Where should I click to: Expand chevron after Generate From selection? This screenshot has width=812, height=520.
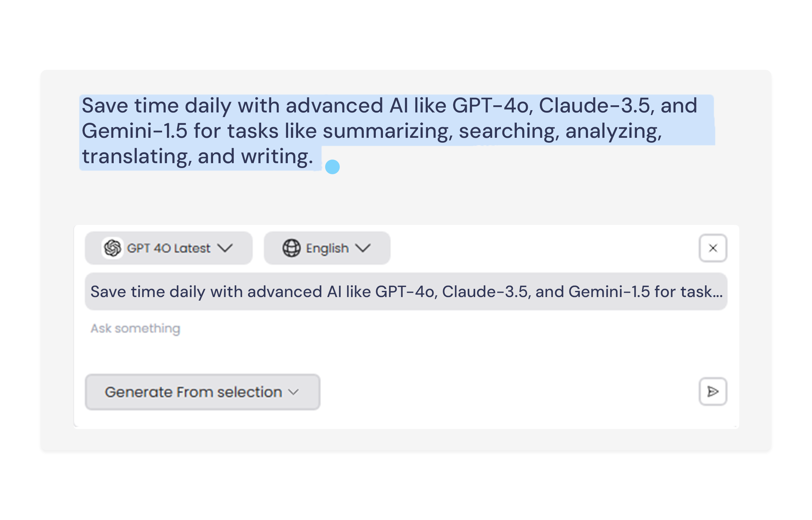294,392
